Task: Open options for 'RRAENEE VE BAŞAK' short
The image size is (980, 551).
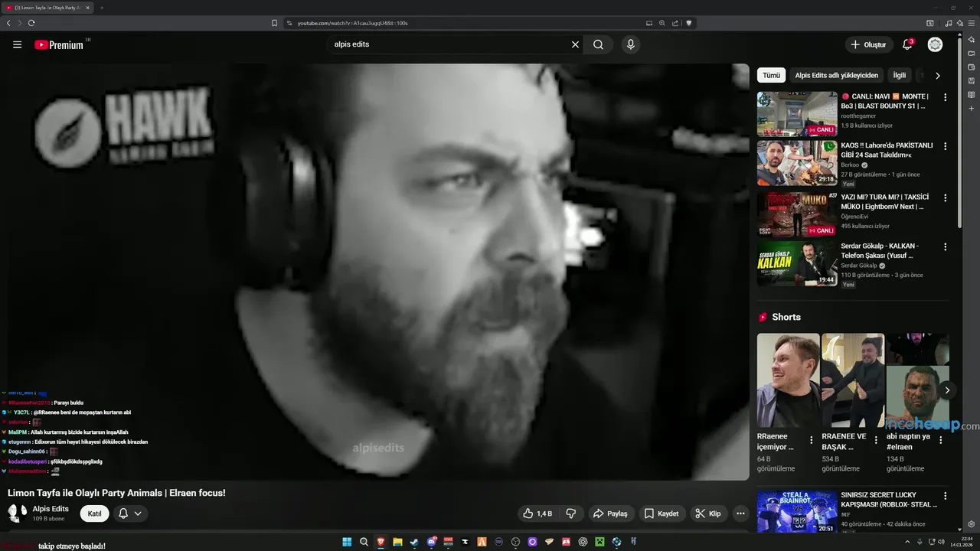Action: (x=876, y=440)
